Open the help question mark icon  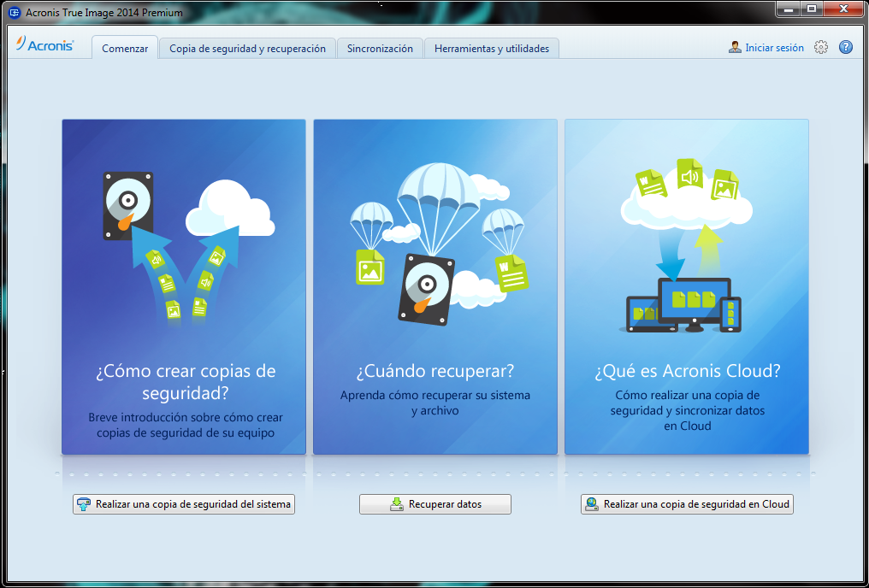pyautogui.click(x=846, y=48)
